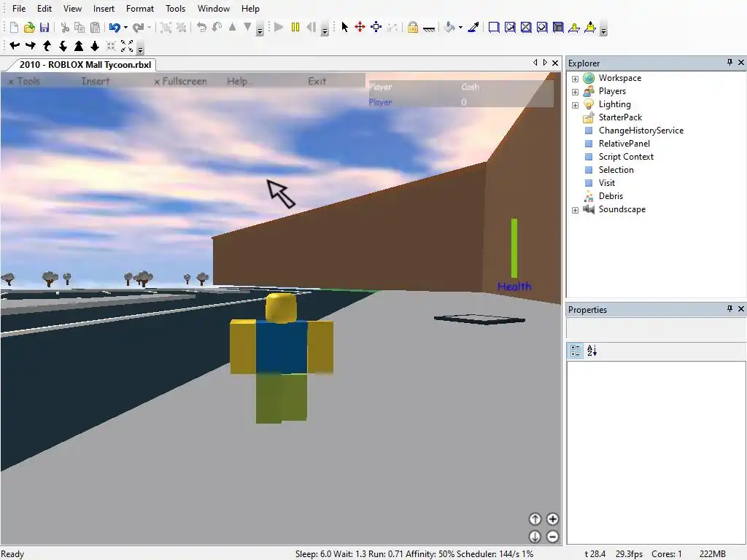This screenshot has height=560, width=747.
Task: Save the place with the floppy disk icon
Action: (x=44, y=28)
